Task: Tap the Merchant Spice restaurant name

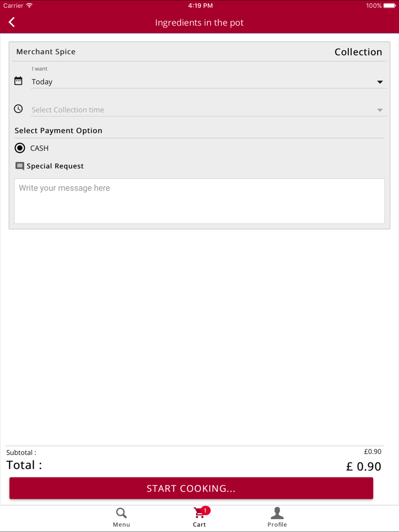Action: (x=46, y=52)
